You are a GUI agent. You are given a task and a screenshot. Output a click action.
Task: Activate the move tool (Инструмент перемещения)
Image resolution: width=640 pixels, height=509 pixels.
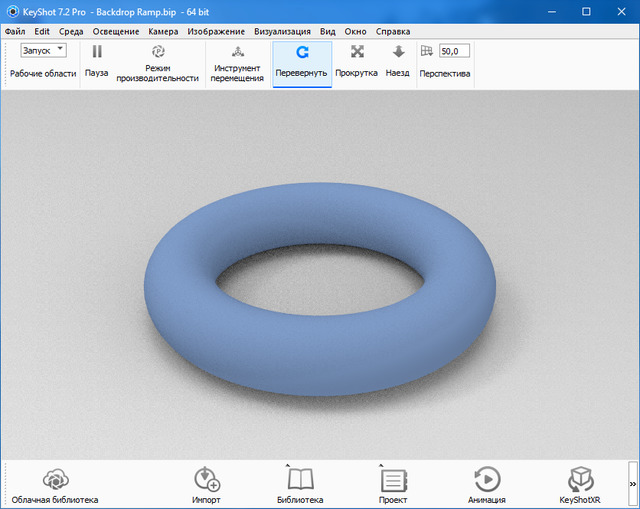[x=237, y=61]
